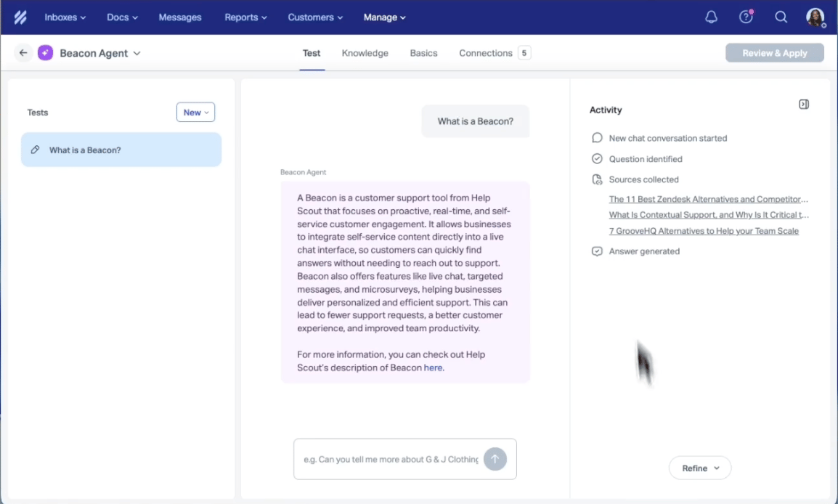Click the 'What is a Beacon?' chat bubble
This screenshot has height=504, width=838.
point(475,121)
